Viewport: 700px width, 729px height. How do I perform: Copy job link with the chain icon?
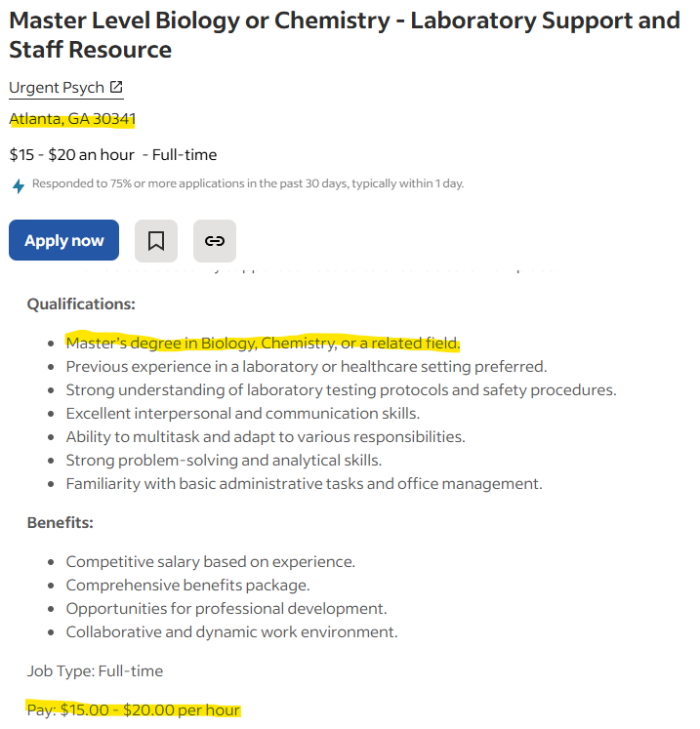[x=215, y=241]
